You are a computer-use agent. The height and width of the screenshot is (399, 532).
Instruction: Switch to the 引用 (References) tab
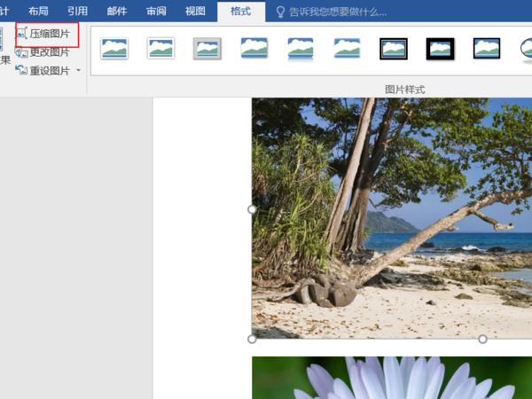tap(78, 12)
